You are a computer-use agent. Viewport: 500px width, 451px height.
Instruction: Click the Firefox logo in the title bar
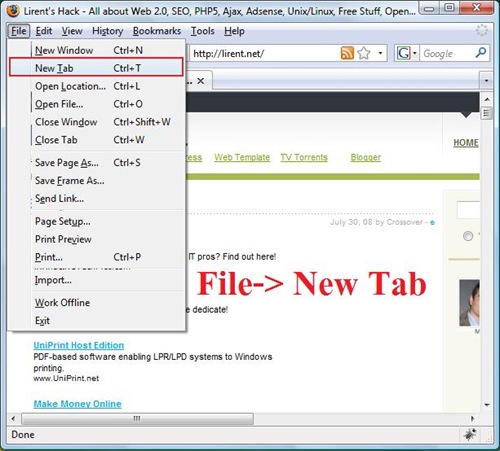pos(13,11)
